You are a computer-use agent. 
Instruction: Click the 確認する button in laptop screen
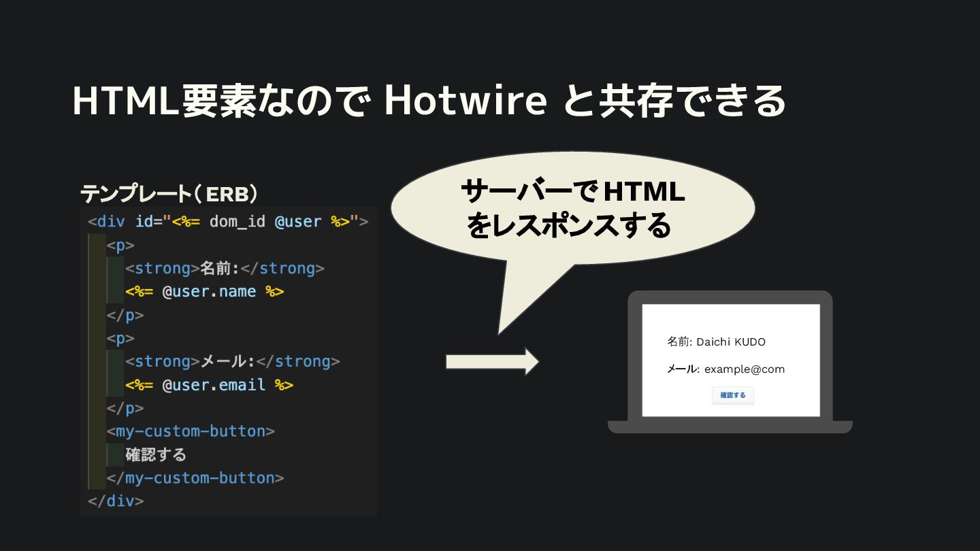coord(733,395)
